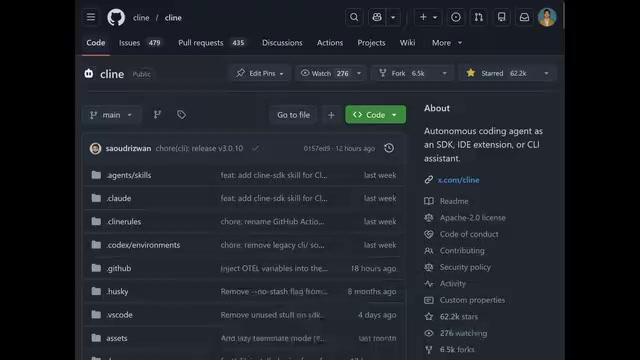Go to cline owner breadcrumb link
Image resolution: width=640 pixels, height=360 pixels.
(141, 18)
